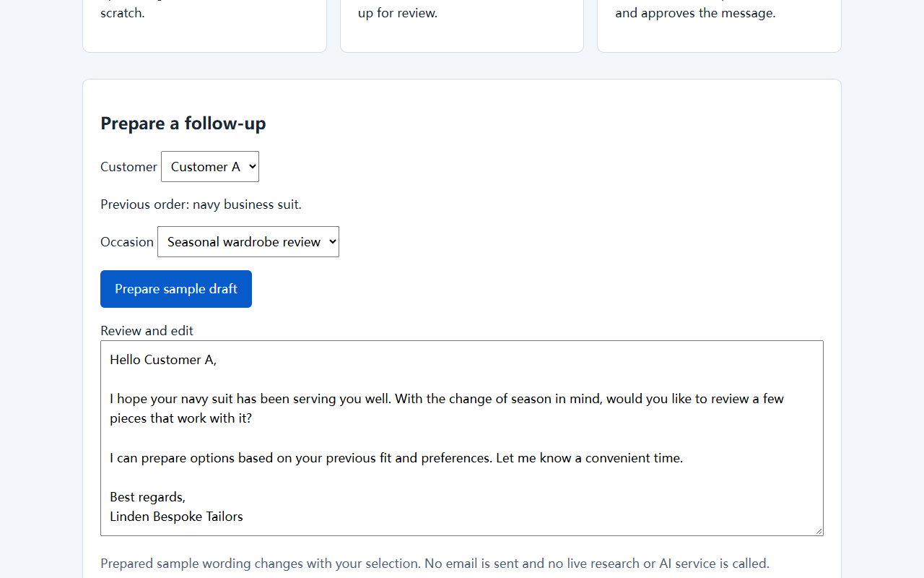Click into the Review and edit textarea
The width and height of the screenshot is (924, 578).
click(462, 438)
